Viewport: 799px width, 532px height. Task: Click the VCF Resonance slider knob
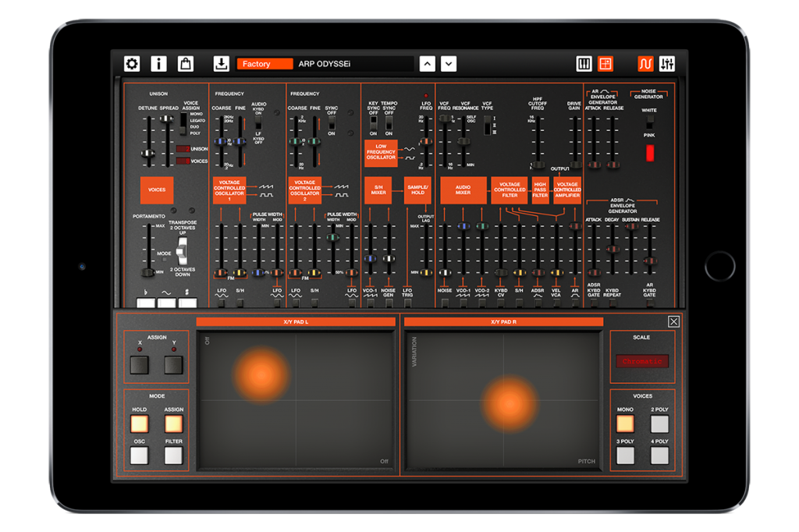tap(463, 141)
